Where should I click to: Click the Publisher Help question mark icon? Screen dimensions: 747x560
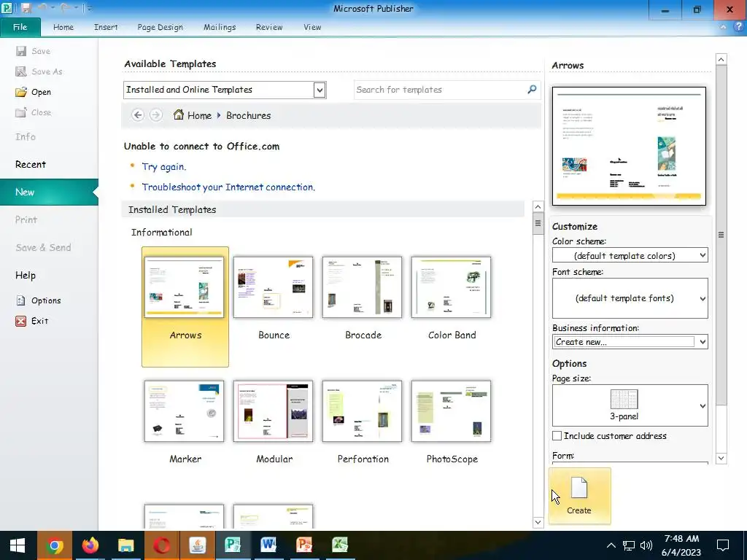[738, 27]
